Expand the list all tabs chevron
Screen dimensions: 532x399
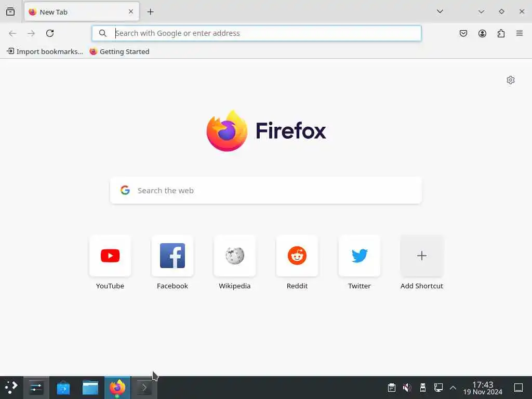pyautogui.click(x=440, y=11)
